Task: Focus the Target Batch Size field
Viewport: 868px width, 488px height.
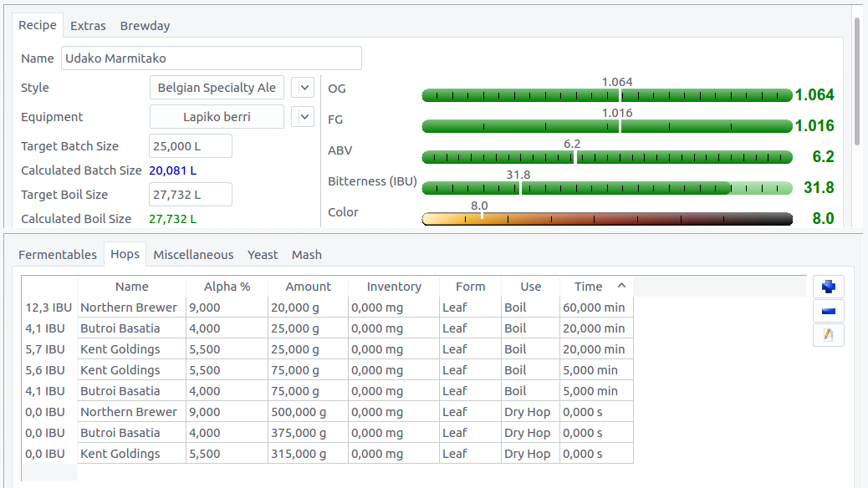Action: tap(190, 146)
